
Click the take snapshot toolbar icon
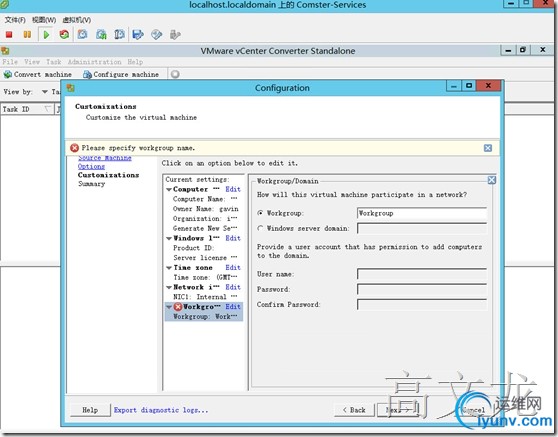(83, 35)
